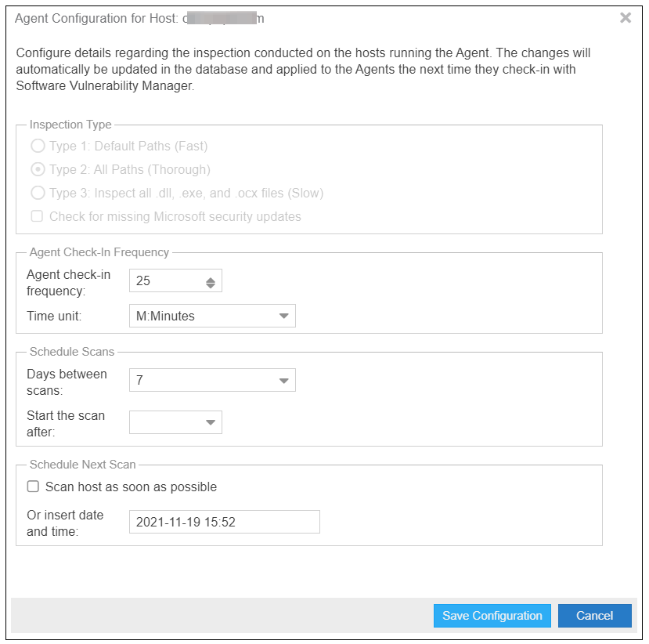Image resolution: width=649 pixels, height=644 pixels.
Task: Click the Scan host as soon as possible label
Action: (x=131, y=487)
